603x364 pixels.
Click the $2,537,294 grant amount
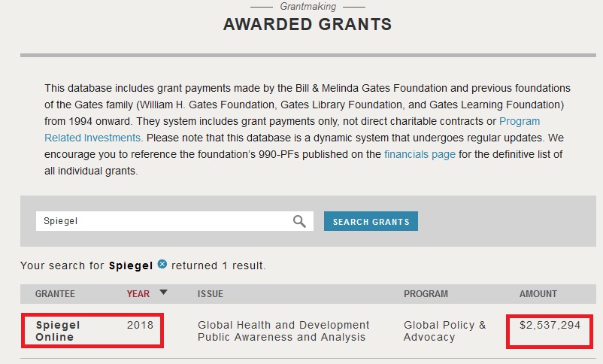548,325
